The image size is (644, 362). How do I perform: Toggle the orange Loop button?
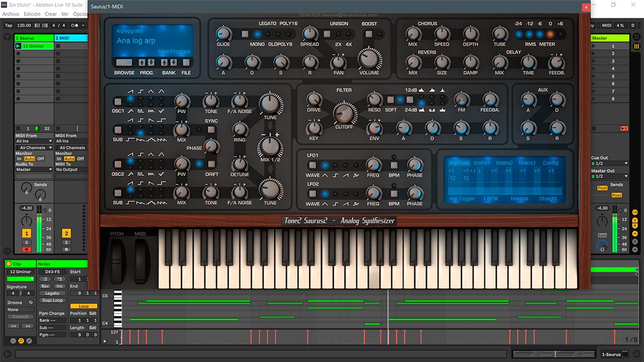point(84,306)
